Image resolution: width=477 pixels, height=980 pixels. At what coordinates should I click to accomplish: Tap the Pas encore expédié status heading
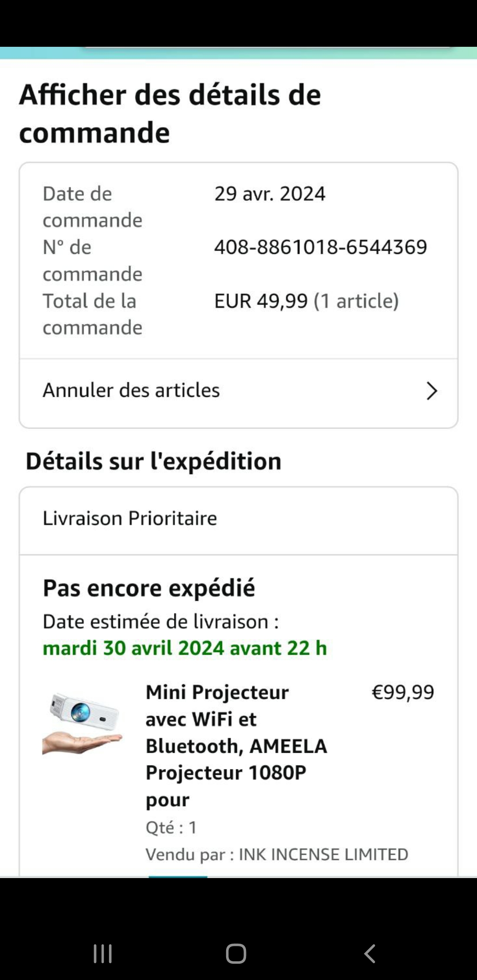(x=149, y=588)
